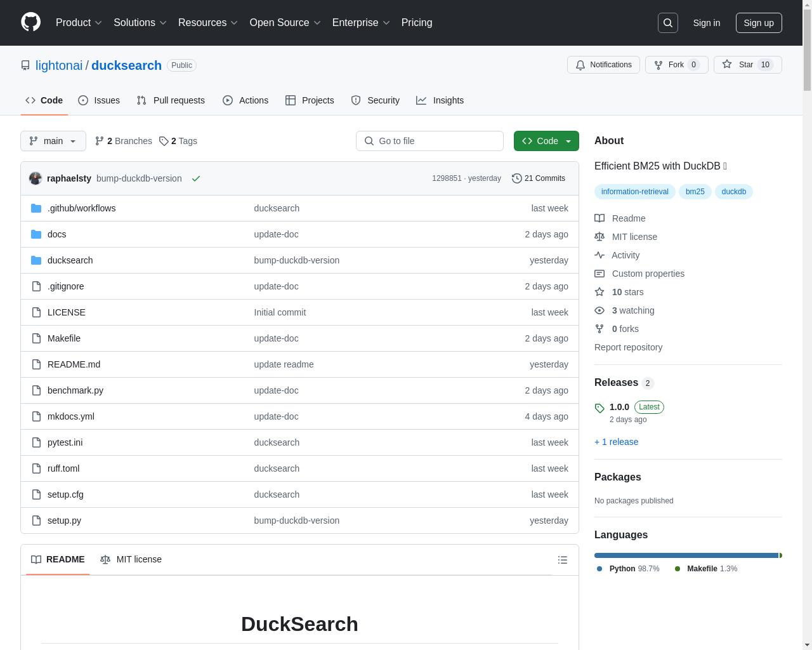Select the README tab below file list
Screen dimensions: 812x650
click(58, 559)
